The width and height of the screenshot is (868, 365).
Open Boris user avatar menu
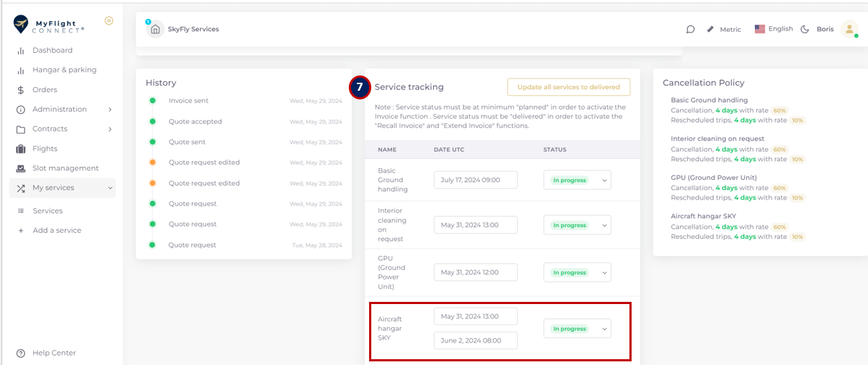[x=848, y=29]
